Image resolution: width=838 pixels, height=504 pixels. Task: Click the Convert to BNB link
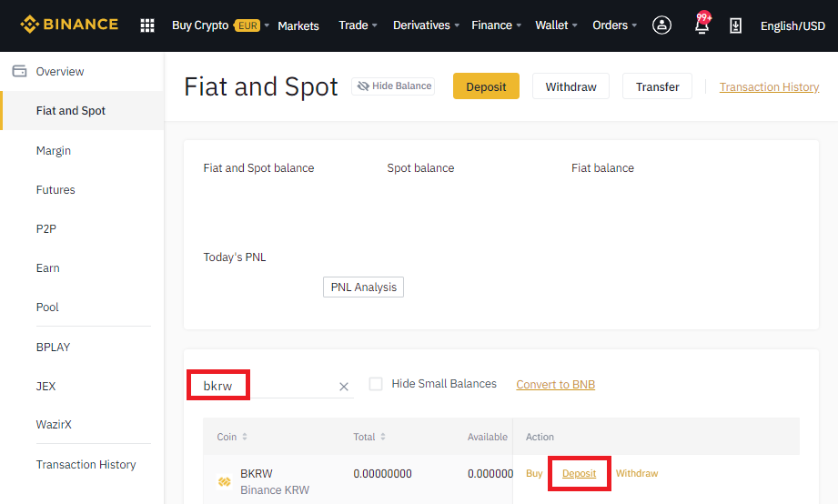coord(555,384)
